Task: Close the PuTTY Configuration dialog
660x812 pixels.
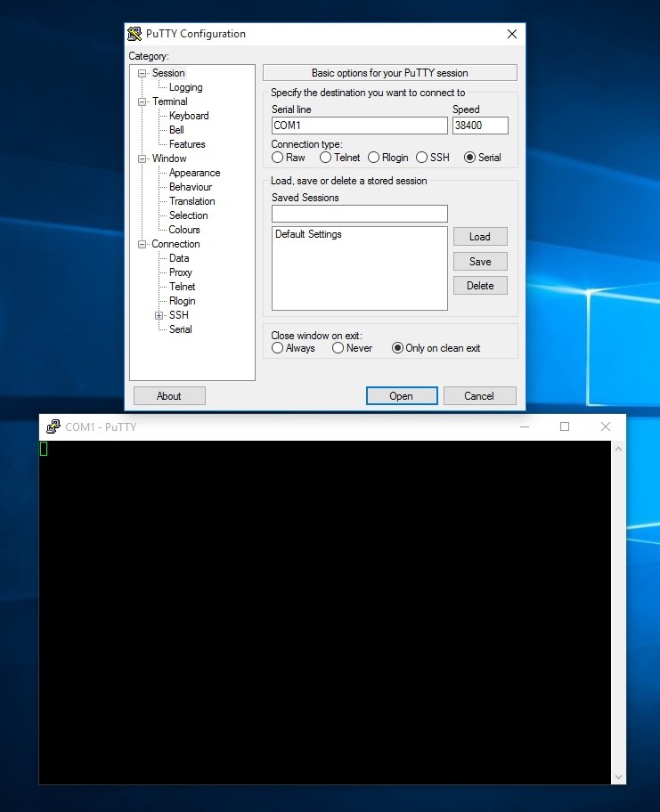Action: (x=512, y=34)
